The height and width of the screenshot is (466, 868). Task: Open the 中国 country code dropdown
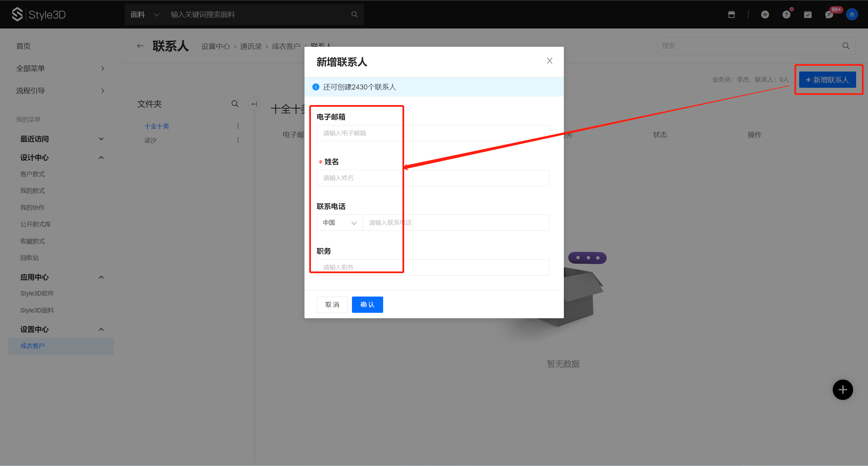tap(339, 223)
